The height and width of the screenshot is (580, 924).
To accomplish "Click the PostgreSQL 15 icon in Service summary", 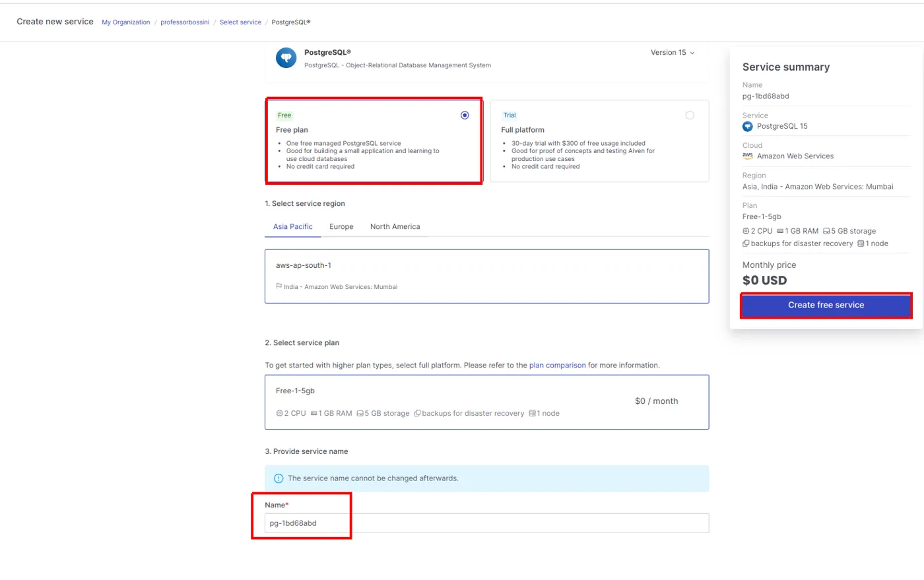I will 748,126.
